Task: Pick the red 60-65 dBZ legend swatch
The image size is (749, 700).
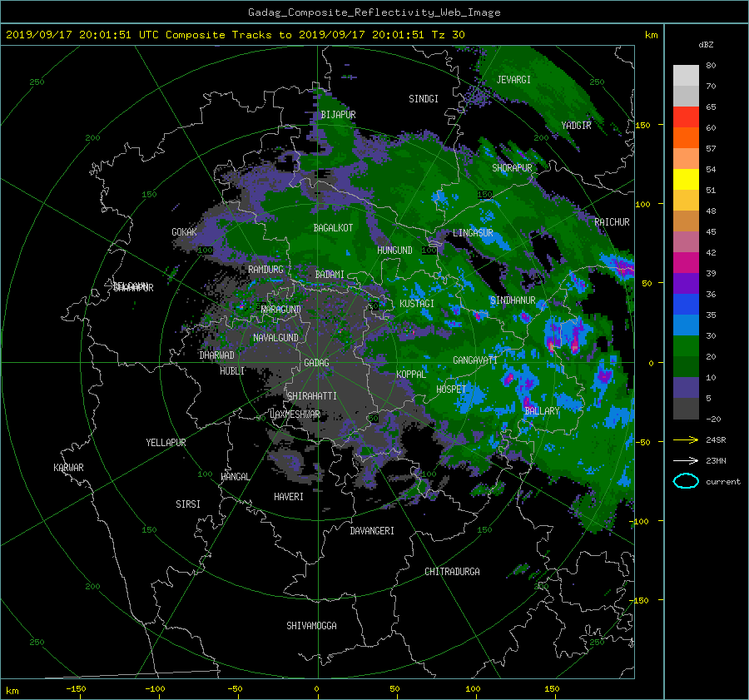Action: 686,117
